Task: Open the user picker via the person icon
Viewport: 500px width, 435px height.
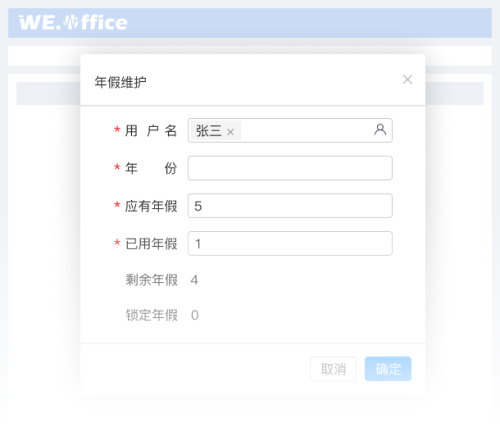Action: coord(380,130)
